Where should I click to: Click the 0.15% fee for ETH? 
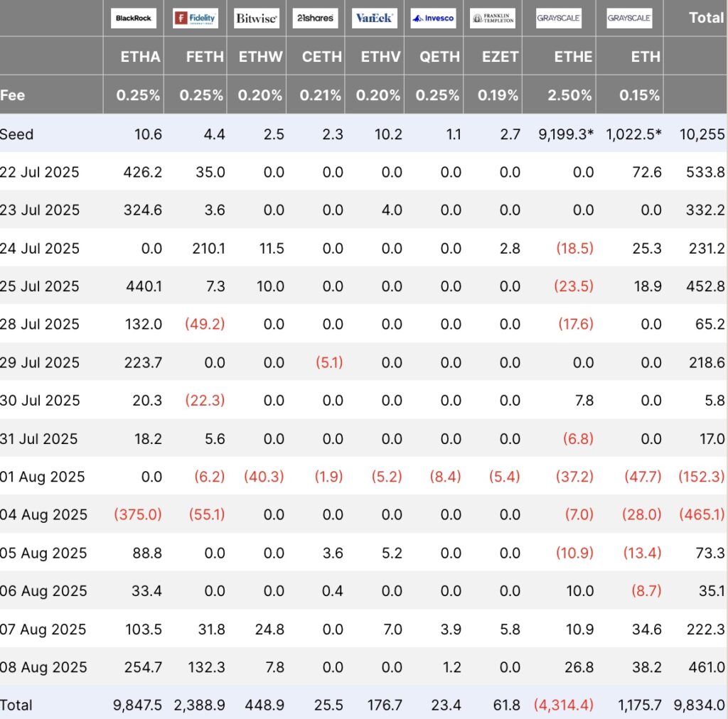(639, 95)
